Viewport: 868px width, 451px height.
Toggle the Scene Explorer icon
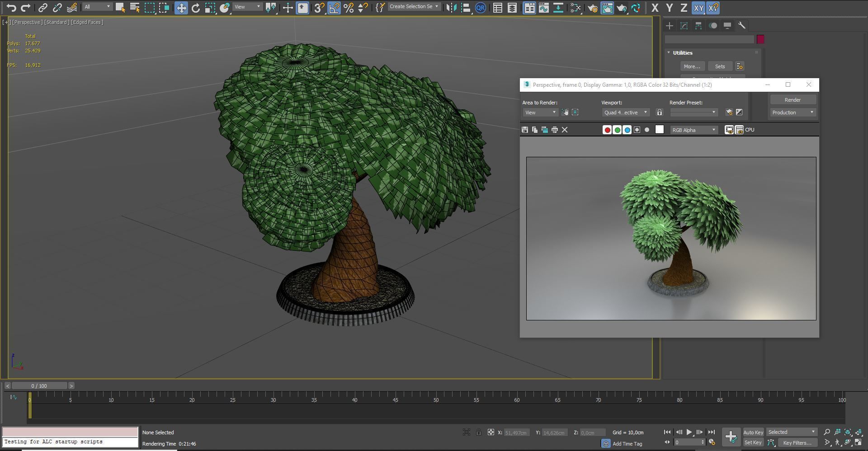(x=497, y=8)
